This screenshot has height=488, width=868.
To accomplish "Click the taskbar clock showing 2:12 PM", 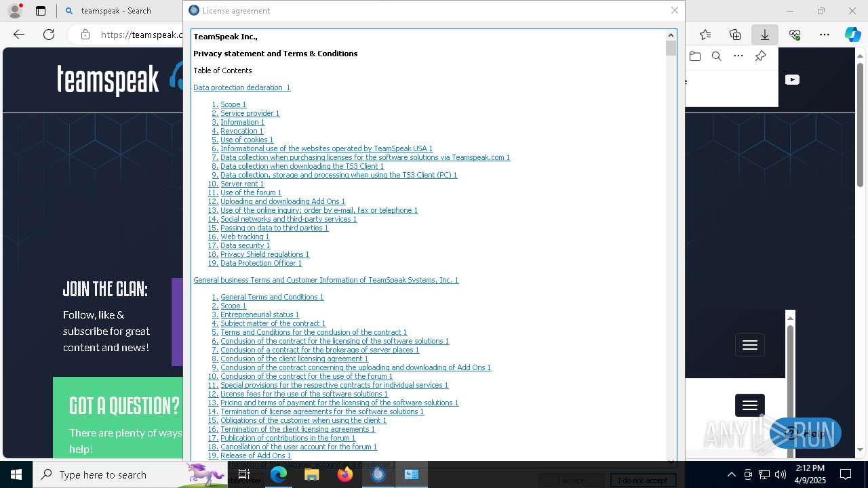I will click(x=810, y=474).
